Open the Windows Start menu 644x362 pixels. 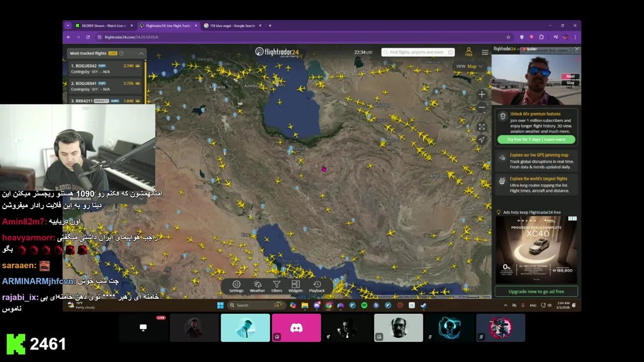[x=220, y=305]
